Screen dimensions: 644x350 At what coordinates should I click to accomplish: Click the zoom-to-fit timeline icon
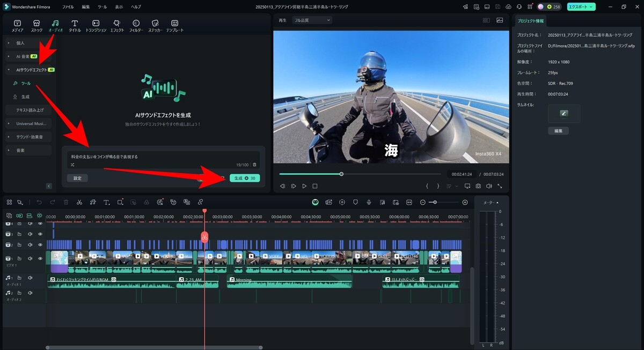tap(409, 202)
